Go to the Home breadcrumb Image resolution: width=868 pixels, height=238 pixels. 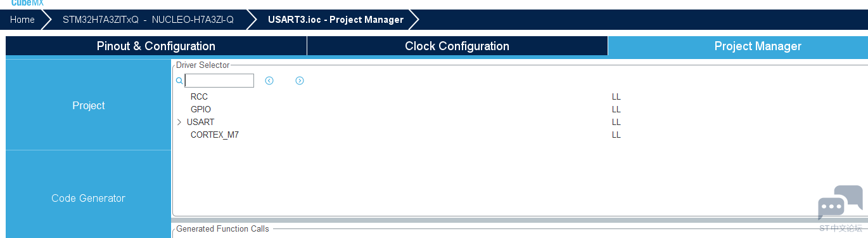tap(22, 20)
